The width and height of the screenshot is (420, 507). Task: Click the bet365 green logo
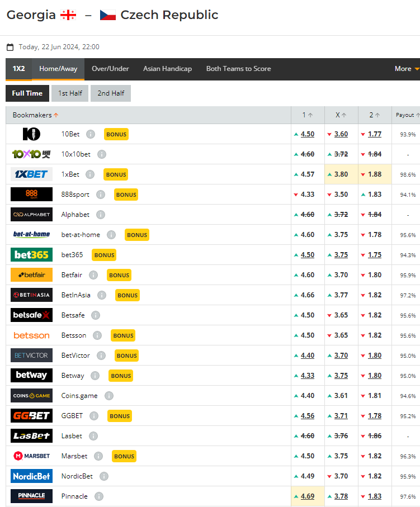(x=31, y=255)
